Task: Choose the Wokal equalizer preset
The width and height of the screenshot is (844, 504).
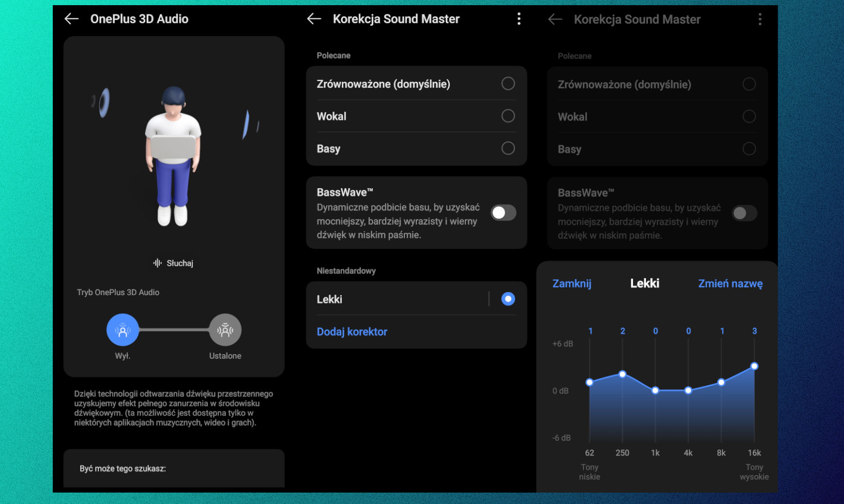Action: click(x=508, y=116)
